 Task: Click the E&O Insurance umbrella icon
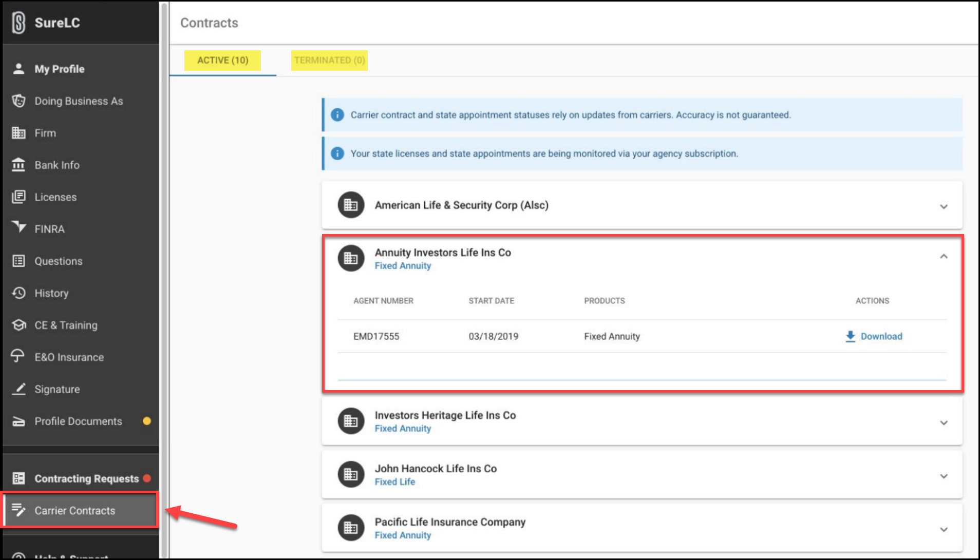point(17,356)
